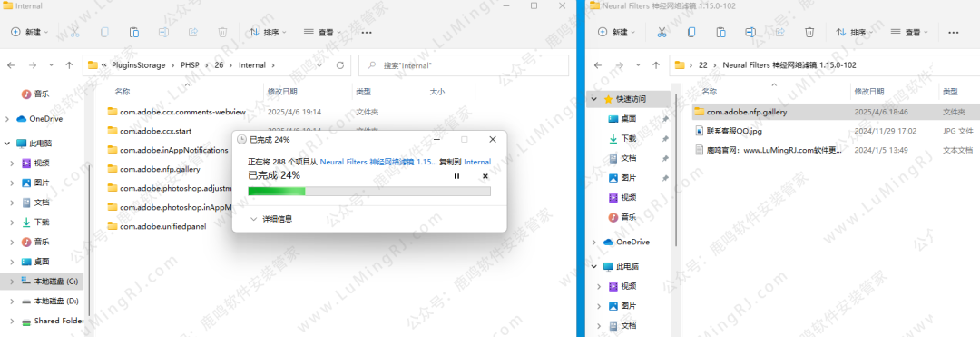
Task: Collapse Quick access in Neural Filters sidebar
Action: pos(593,99)
